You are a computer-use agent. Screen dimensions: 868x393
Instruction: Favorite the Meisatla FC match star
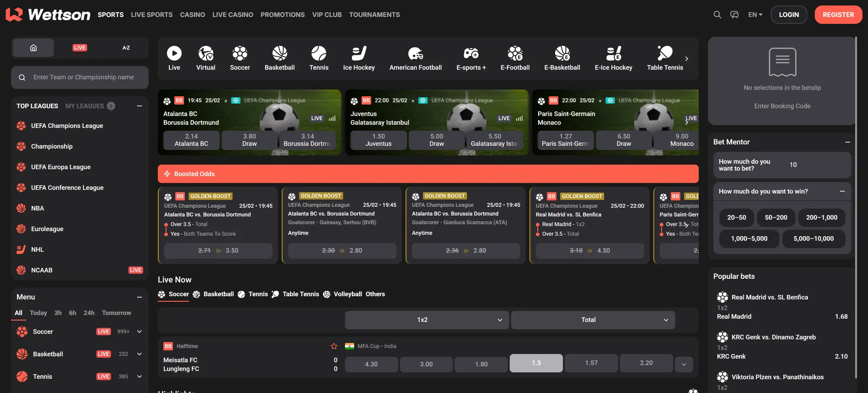[x=334, y=346]
